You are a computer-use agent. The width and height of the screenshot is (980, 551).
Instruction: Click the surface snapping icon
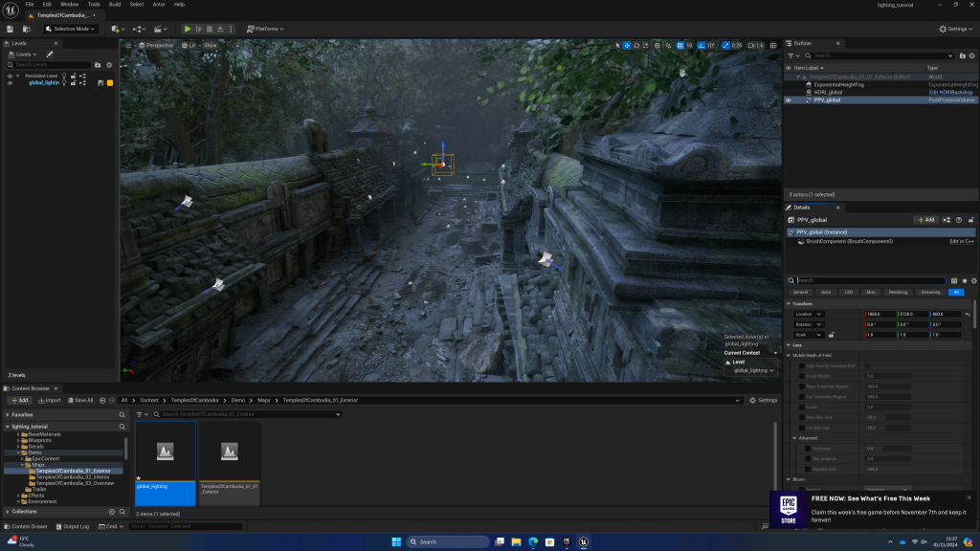pos(668,45)
